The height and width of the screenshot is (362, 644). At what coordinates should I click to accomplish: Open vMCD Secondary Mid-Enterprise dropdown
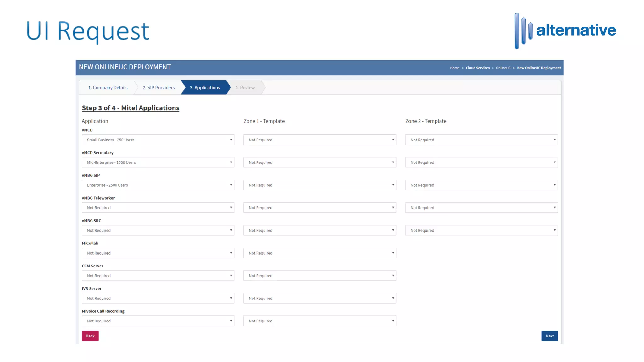pos(158,162)
